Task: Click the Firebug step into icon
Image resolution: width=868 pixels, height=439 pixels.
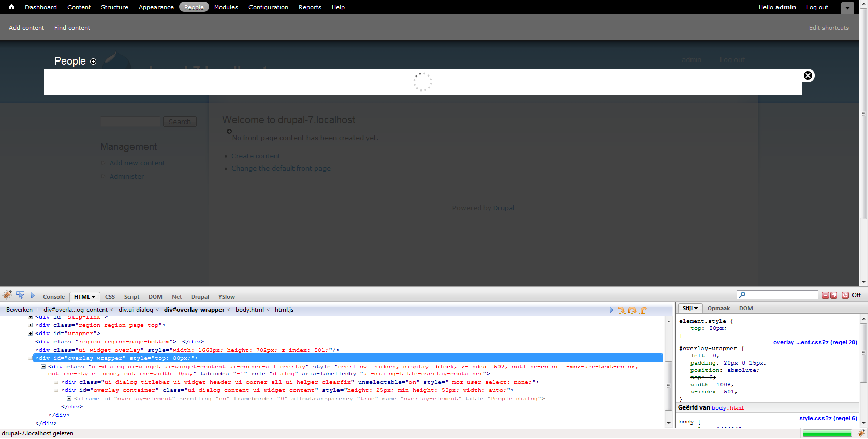Action: [622, 310]
